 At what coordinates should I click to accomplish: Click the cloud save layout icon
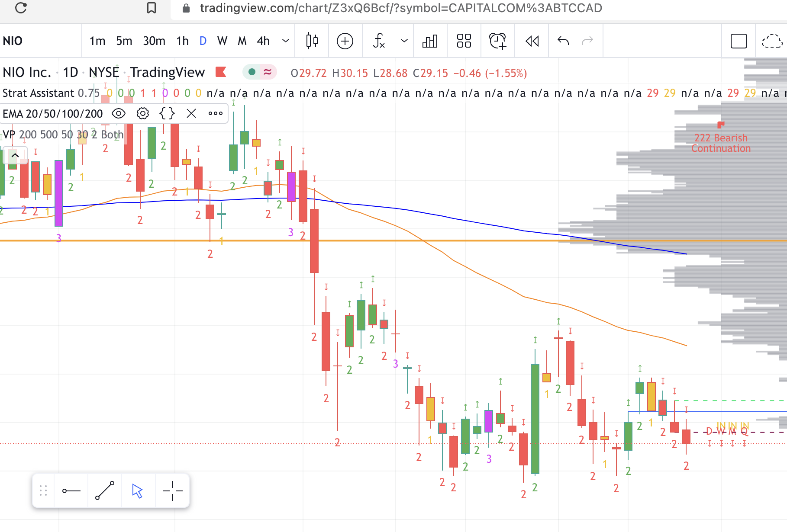click(772, 41)
